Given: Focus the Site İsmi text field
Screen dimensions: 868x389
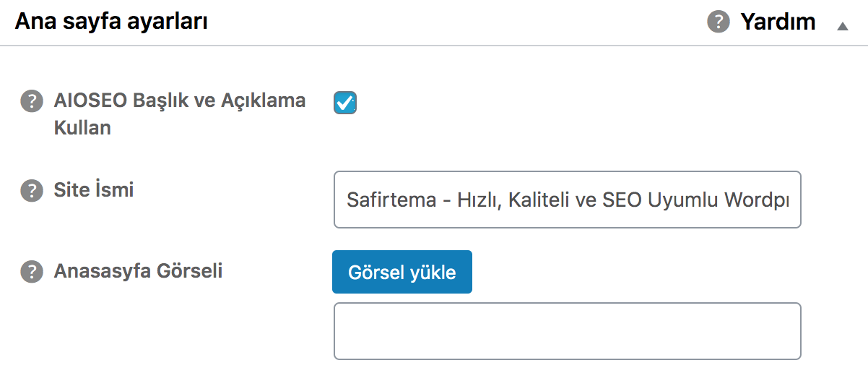Looking at the screenshot, I should [568, 200].
